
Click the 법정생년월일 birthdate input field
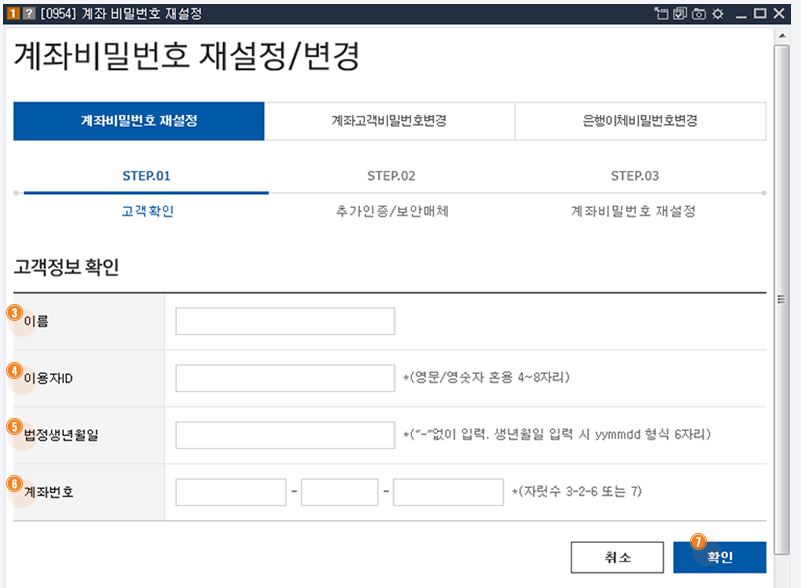click(283, 434)
